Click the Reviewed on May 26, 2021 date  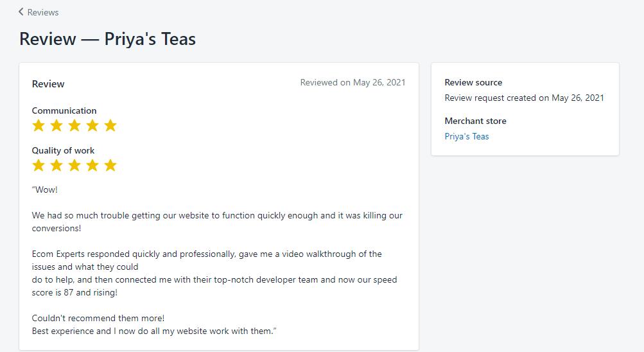coord(352,83)
